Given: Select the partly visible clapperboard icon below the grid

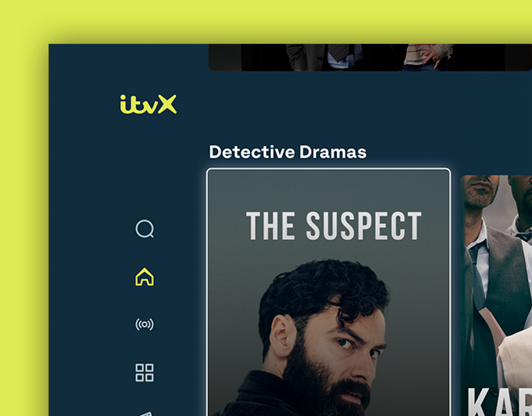Looking at the screenshot, I should 144,414.
